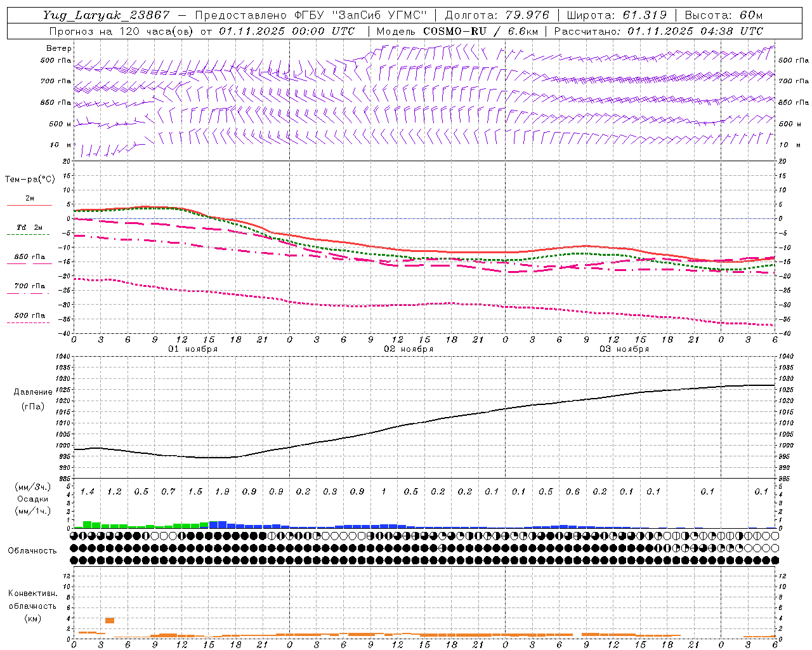Click the Широта: 61.319 header field
Image resolution: width=812 pixels, height=650 pixels.
pyautogui.click(x=617, y=15)
